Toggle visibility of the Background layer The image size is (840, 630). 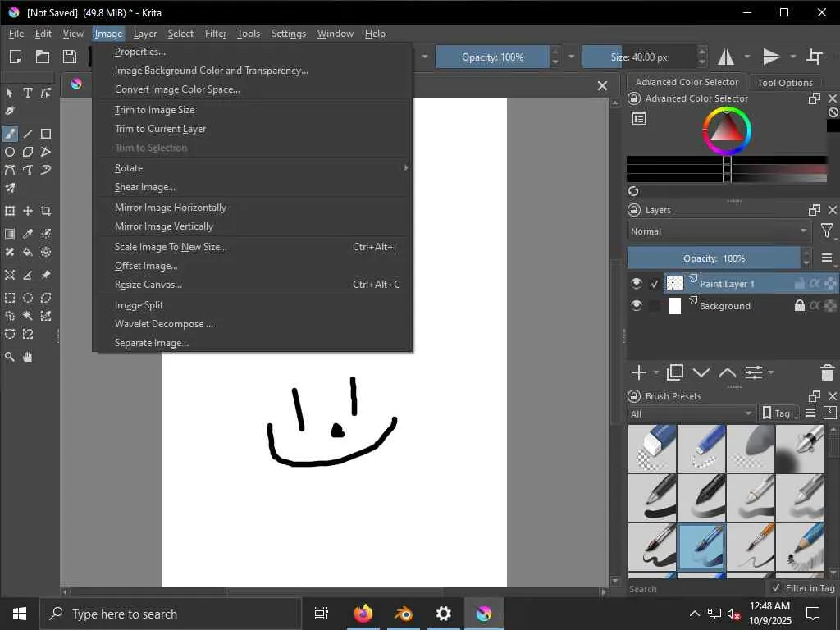point(636,305)
